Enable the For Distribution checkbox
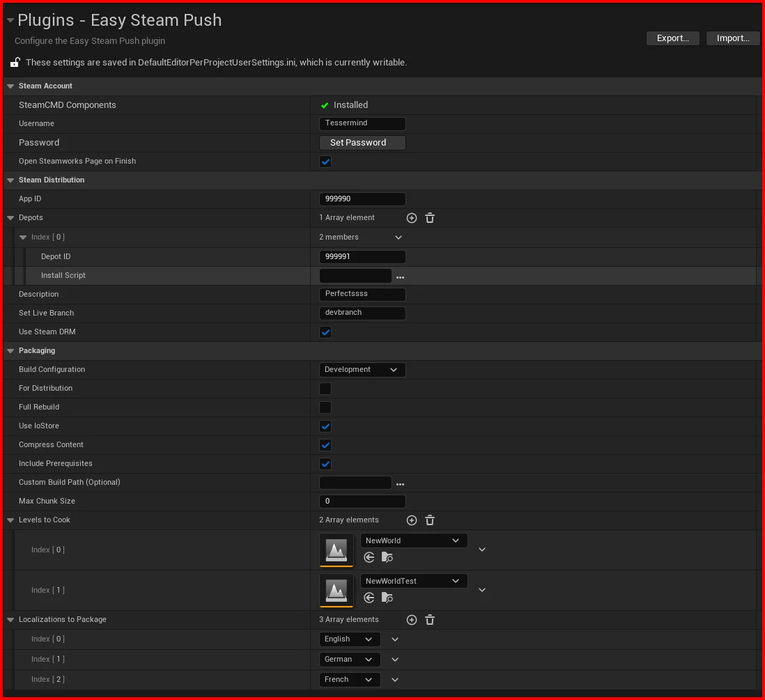The image size is (765, 700). pos(325,389)
